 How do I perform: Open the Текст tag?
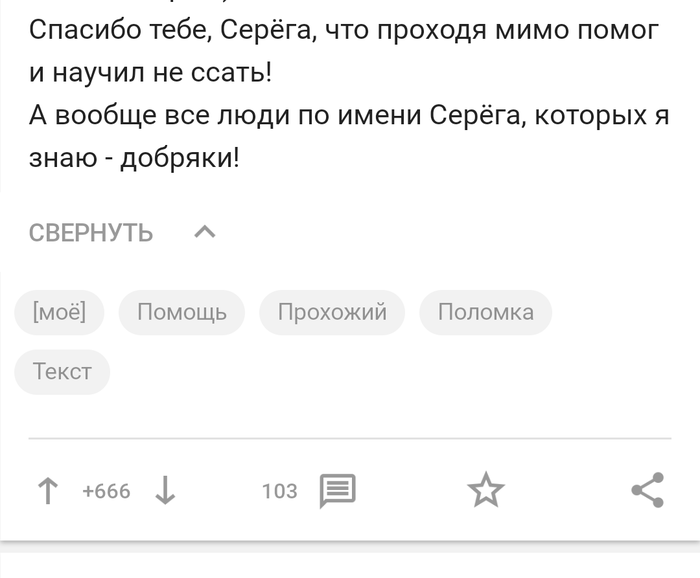[x=62, y=372]
